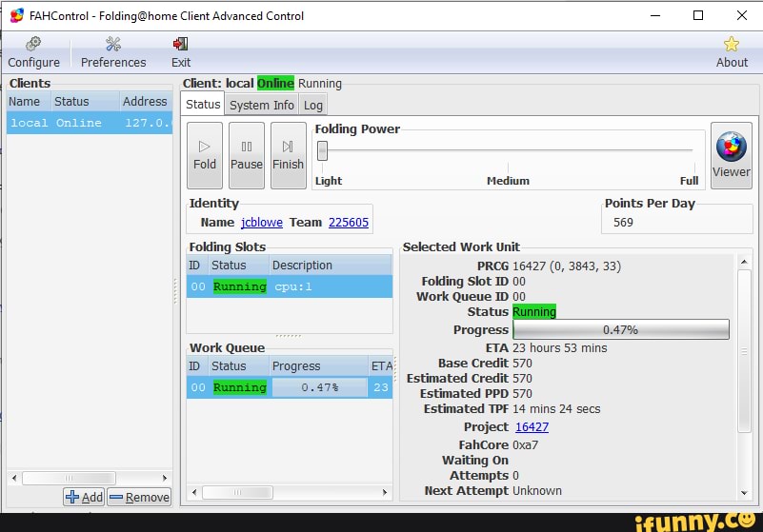Open the Configure gear toolbar button

pyautogui.click(x=33, y=52)
